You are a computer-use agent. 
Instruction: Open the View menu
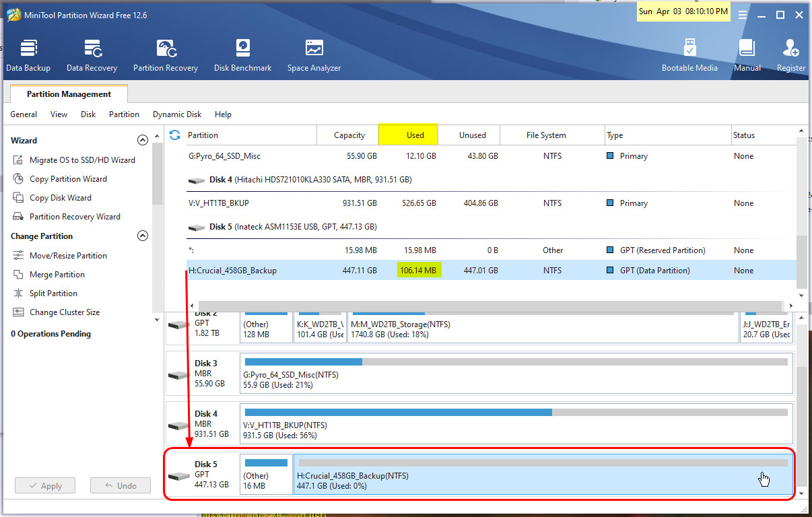pos(59,114)
